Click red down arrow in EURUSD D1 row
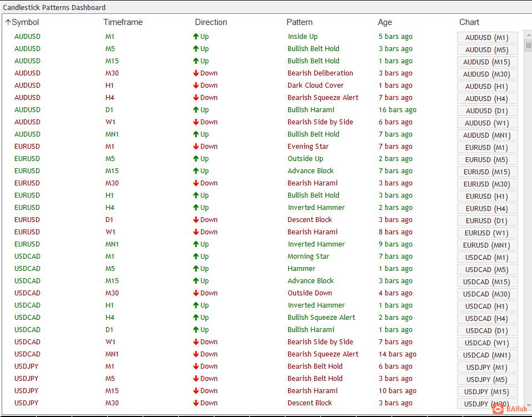Screen dimensions: 532x417 (196, 220)
